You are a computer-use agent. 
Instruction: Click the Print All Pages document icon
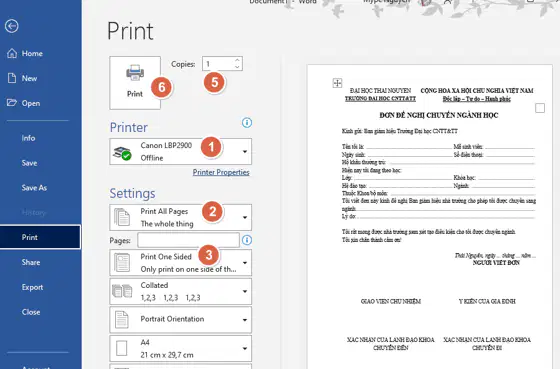point(122,217)
